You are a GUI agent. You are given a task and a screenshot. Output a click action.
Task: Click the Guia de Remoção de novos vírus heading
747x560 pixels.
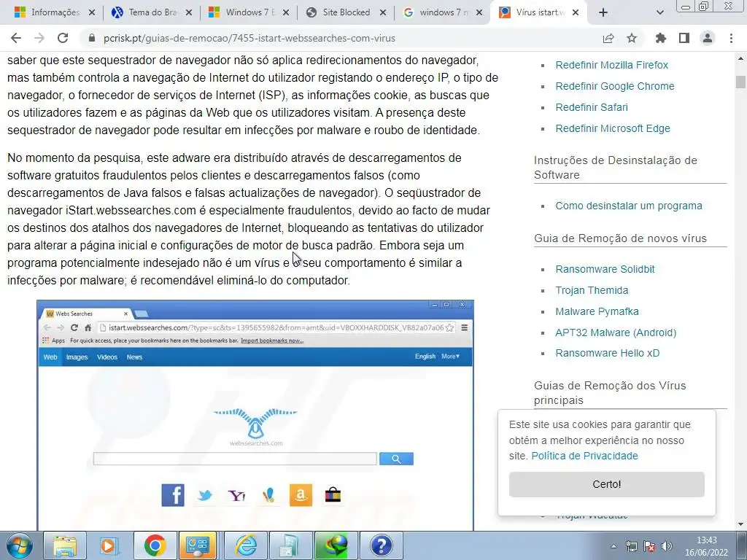tap(620, 238)
